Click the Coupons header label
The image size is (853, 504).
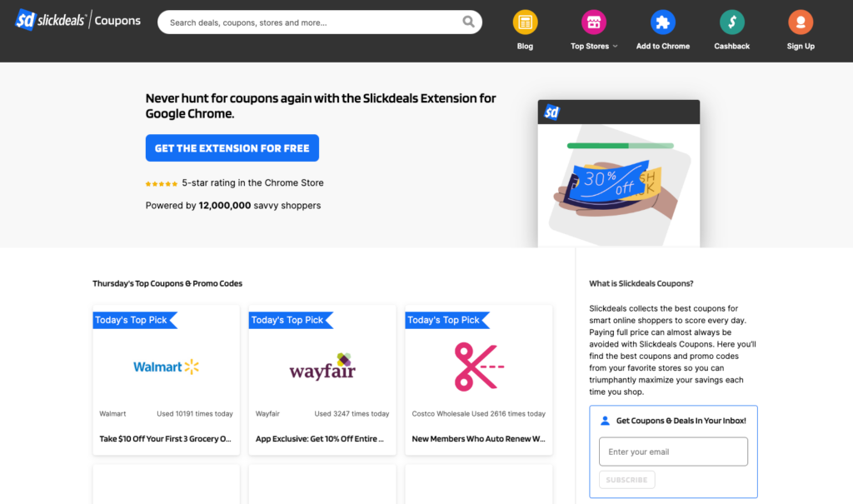(x=117, y=19)
